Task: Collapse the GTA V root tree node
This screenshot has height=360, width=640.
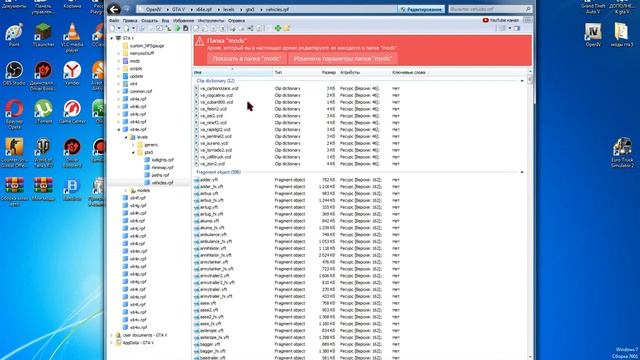Action: click(112, 38)
